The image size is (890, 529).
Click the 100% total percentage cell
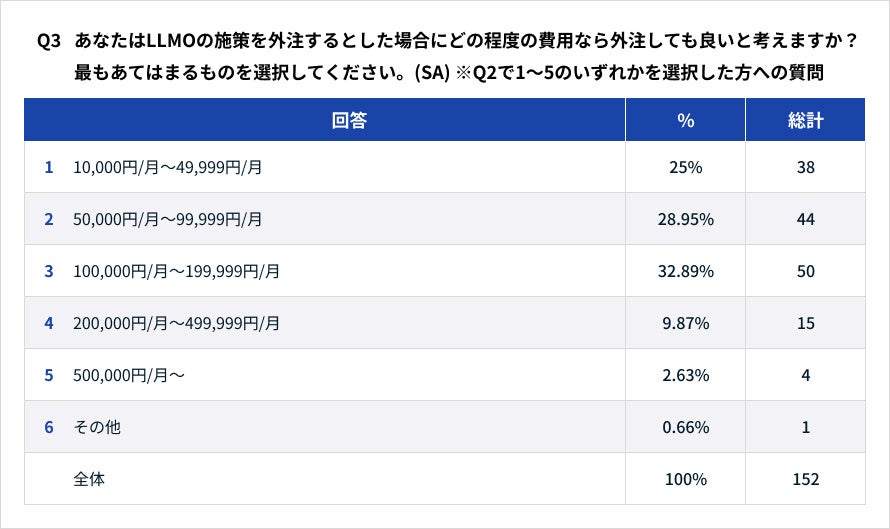pyautogui.click(x=685, y=479)
